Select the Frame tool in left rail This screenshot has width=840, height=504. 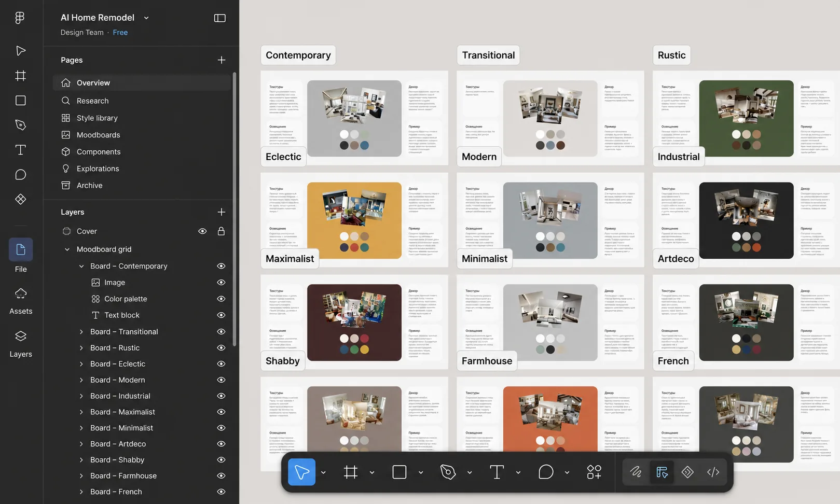point(20,76)
